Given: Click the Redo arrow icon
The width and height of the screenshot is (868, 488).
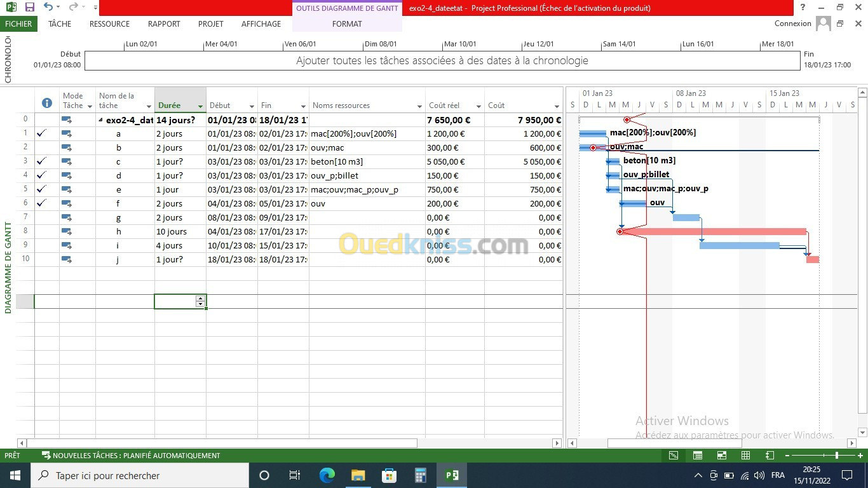Looking at the screenshot, I should pos(73,7).
